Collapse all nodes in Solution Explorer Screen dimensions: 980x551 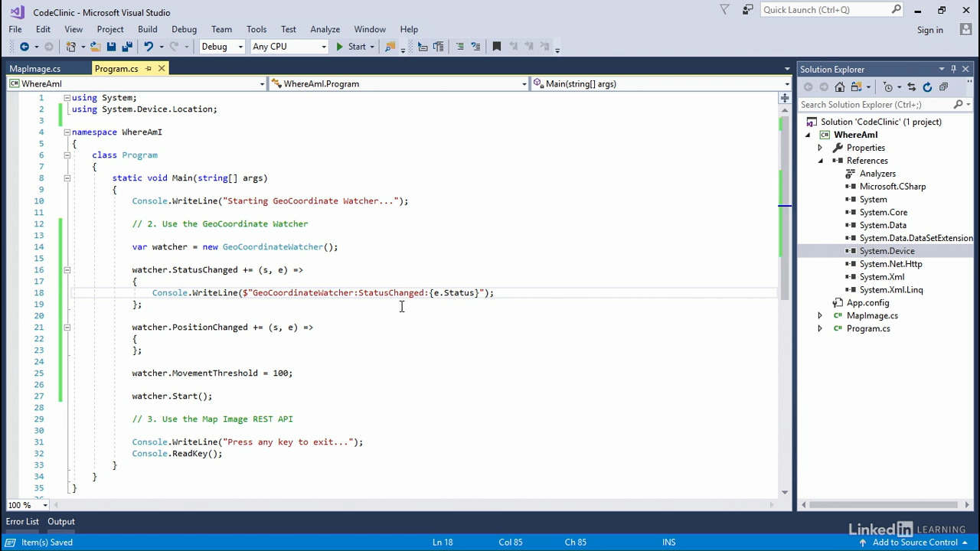click(943, 87)
